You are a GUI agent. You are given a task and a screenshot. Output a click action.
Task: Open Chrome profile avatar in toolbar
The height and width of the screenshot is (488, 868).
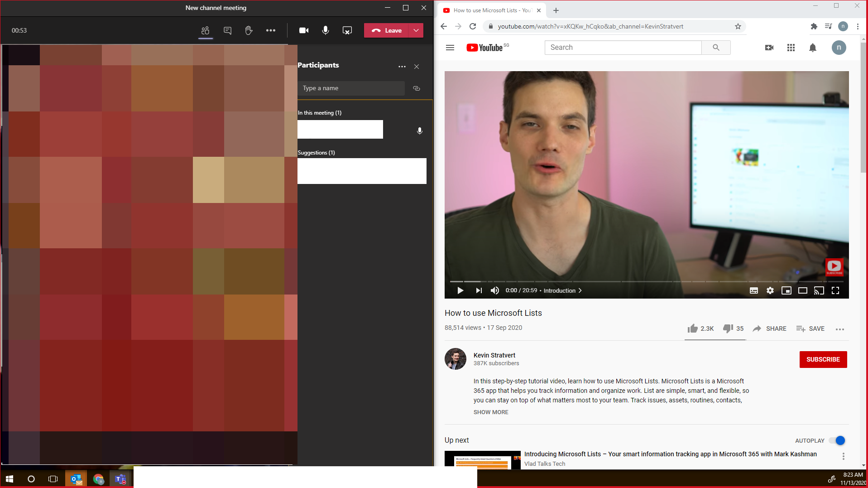843,26
